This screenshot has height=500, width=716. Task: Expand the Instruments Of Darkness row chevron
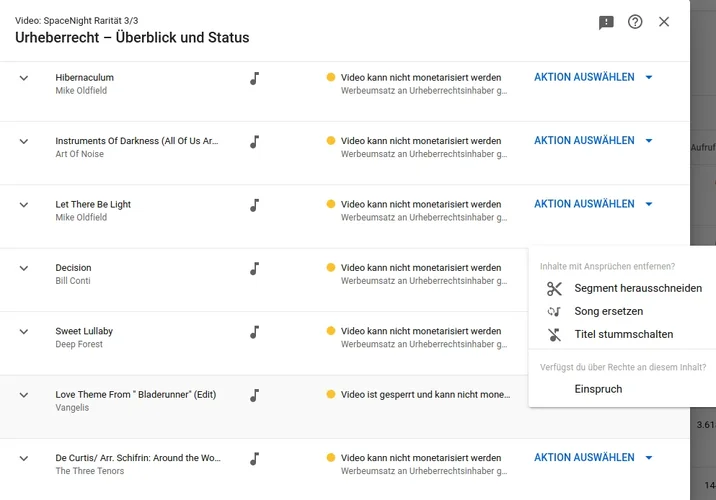(24, 141)
